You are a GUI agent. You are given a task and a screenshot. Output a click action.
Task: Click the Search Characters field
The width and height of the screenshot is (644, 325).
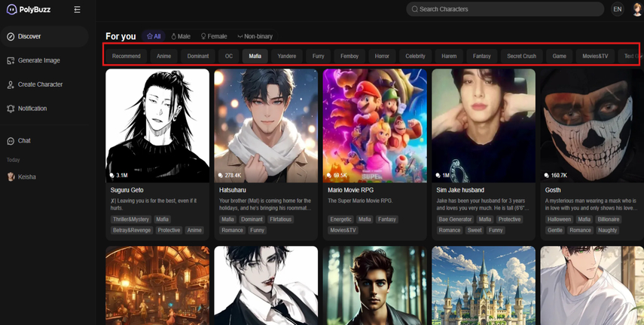tap(505, 9)
